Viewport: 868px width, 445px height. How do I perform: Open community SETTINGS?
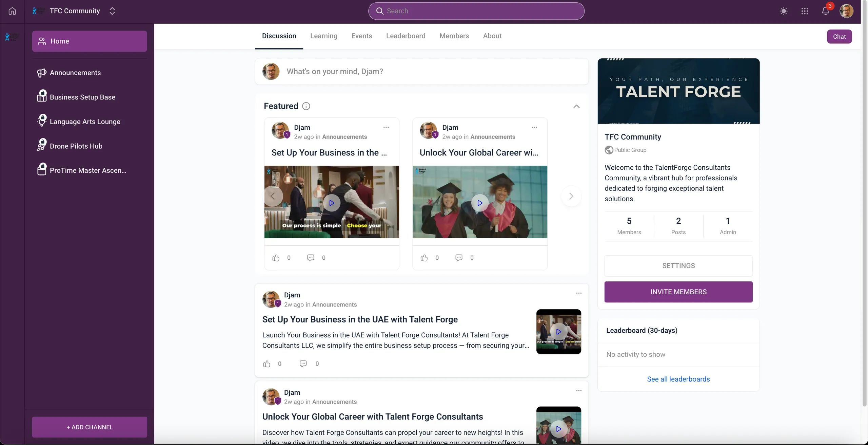tap(678, 266)
